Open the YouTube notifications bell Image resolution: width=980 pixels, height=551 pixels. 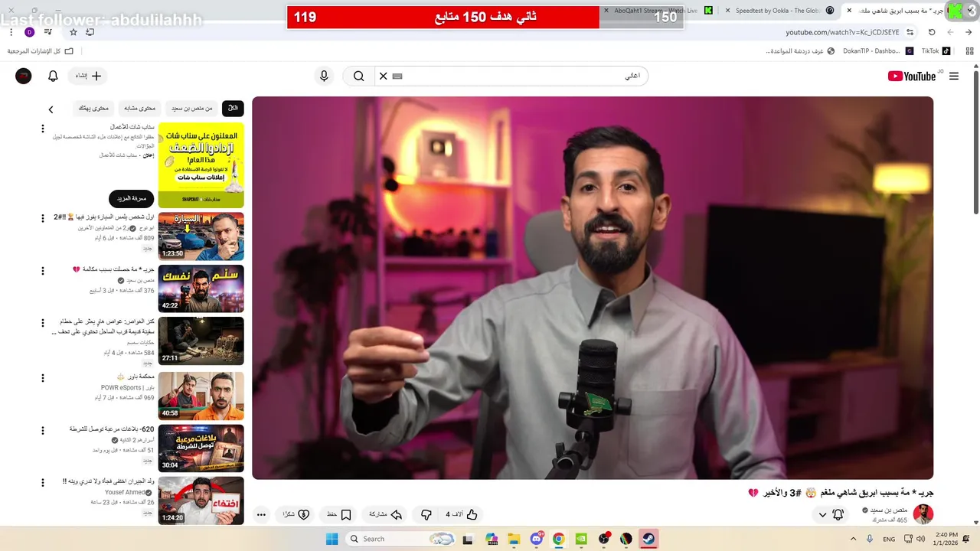tap(53, 77)
